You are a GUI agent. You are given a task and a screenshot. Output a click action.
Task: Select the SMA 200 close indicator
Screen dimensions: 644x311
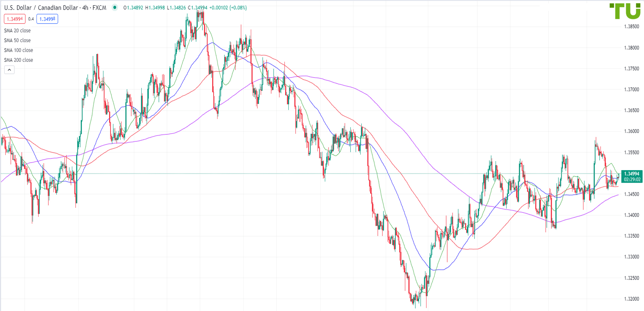pyautogui.click(x=19, y=60)
